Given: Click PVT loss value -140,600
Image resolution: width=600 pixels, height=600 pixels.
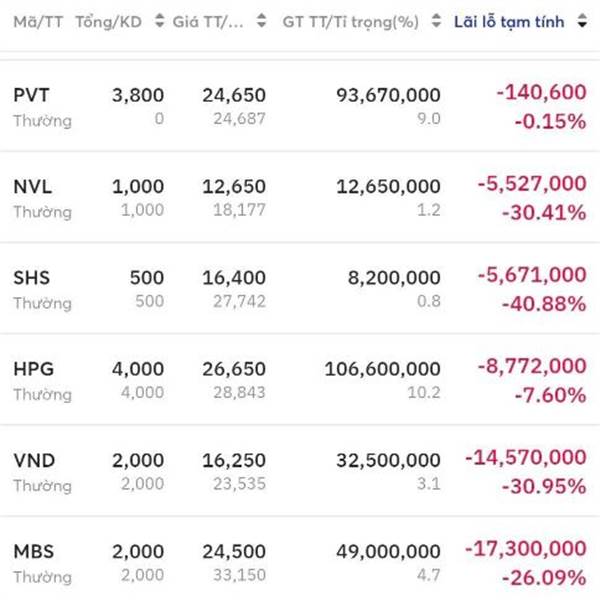Looking at the screenshot, I should point(541,92).
